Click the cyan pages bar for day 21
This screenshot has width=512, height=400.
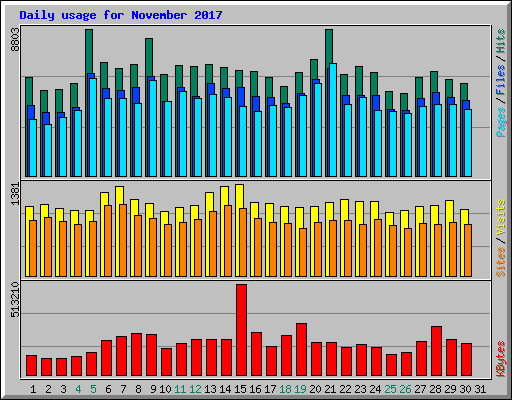pyautogui.click(x=333, y=120)
